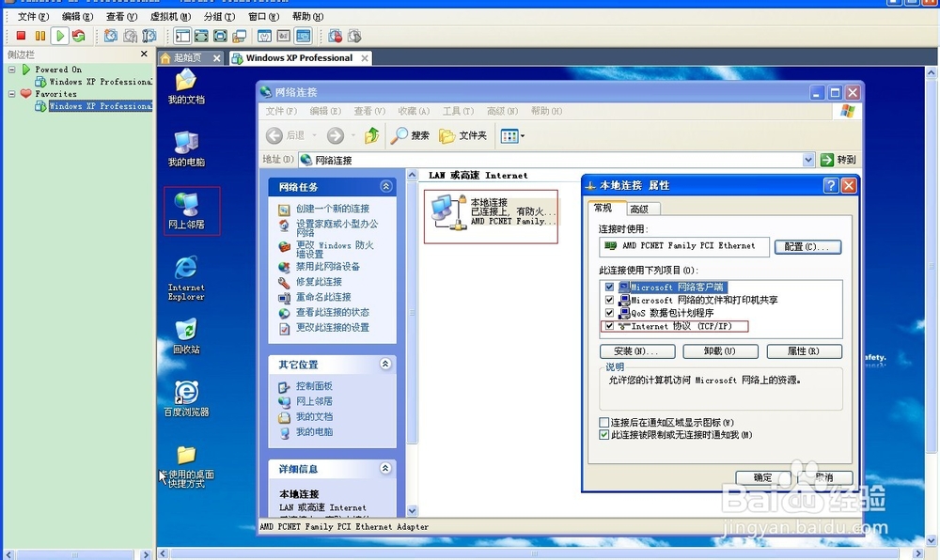Collapse the 其它位置 panel chevron
This screenshot has width=940, height=560.
pos(385,365)
